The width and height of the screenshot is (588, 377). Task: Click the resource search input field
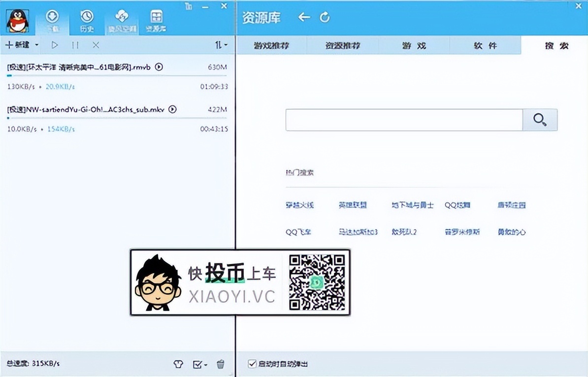tap(404, 120)
